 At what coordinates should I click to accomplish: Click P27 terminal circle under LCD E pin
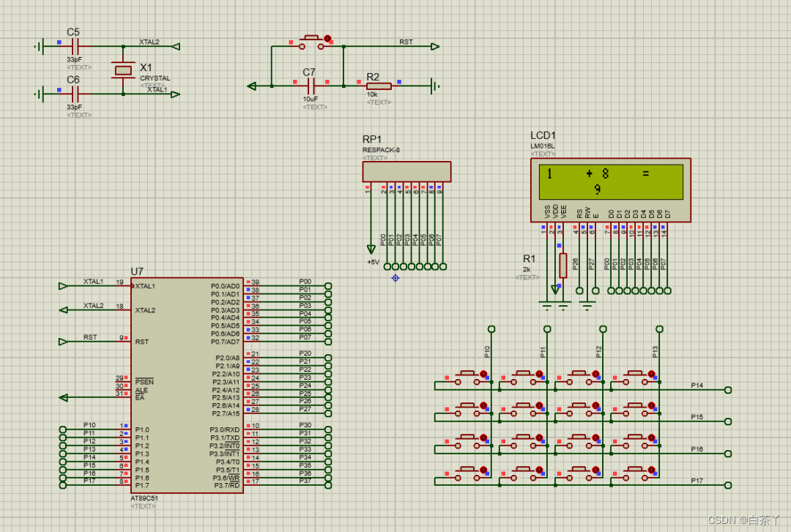pos(595,291)
